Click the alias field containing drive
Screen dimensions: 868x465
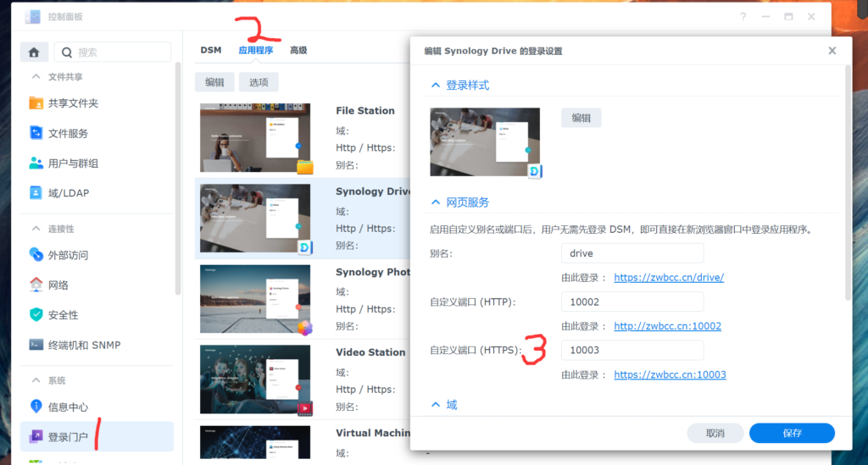632,253
